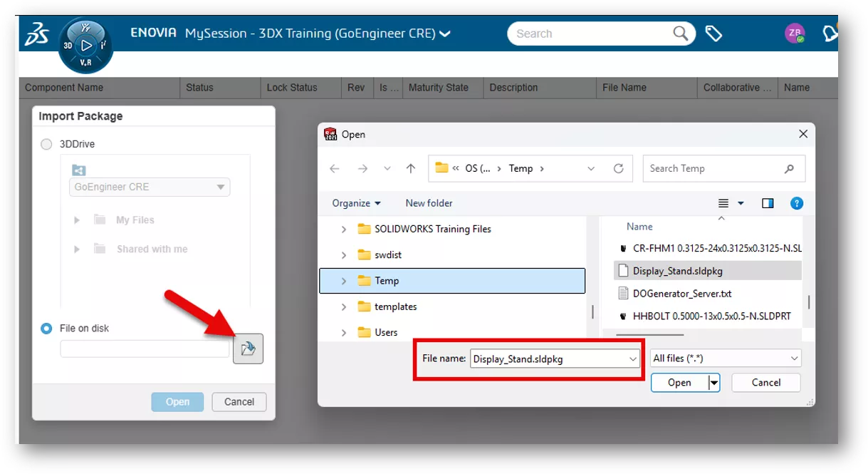This screenshot has height=474, width=868.
Task: Go up one folder level arrow
Action: pyautogui.click(x=411, y=169)
